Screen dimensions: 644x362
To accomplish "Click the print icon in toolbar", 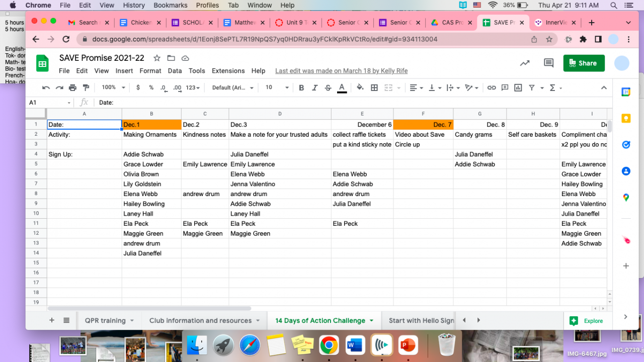I will pyautogui.click(x=72, y=87).
